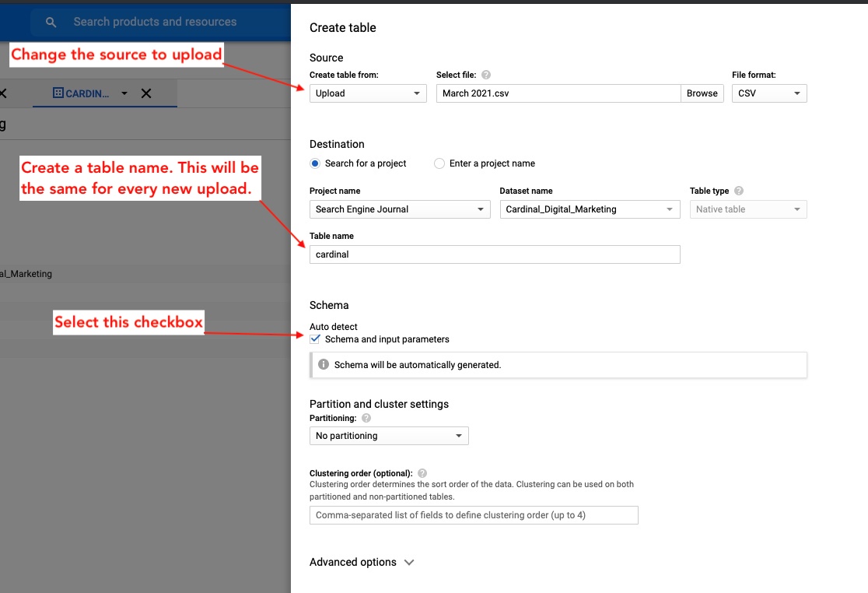
Task: Select Search for a project radio
Action: (315, 163)
